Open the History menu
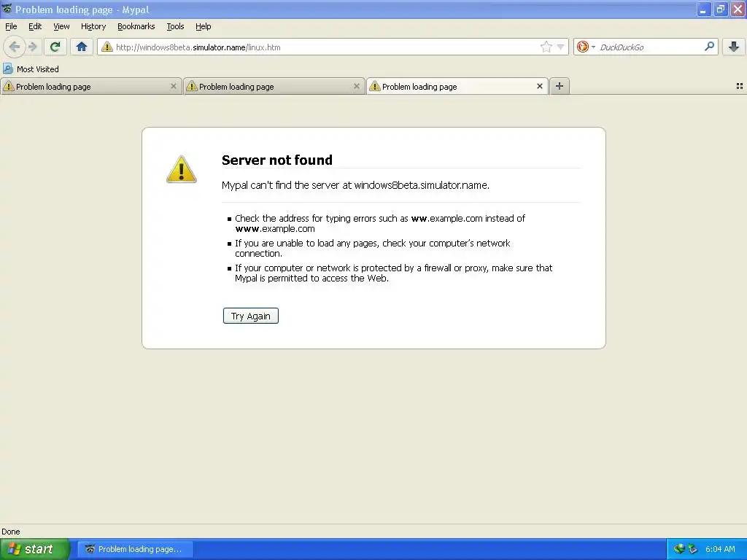747x560 pixels. pos(93,26)
